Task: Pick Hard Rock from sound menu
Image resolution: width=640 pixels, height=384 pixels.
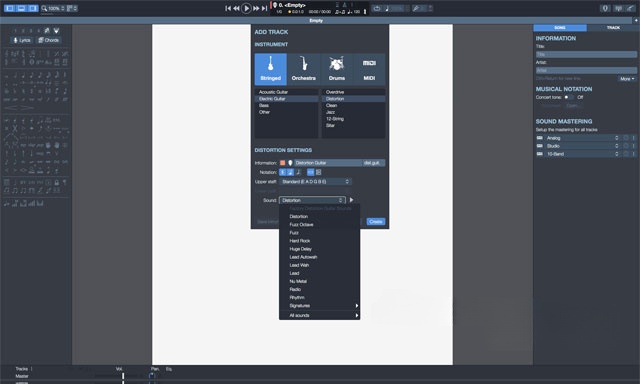Action: (x=319, y=241)
